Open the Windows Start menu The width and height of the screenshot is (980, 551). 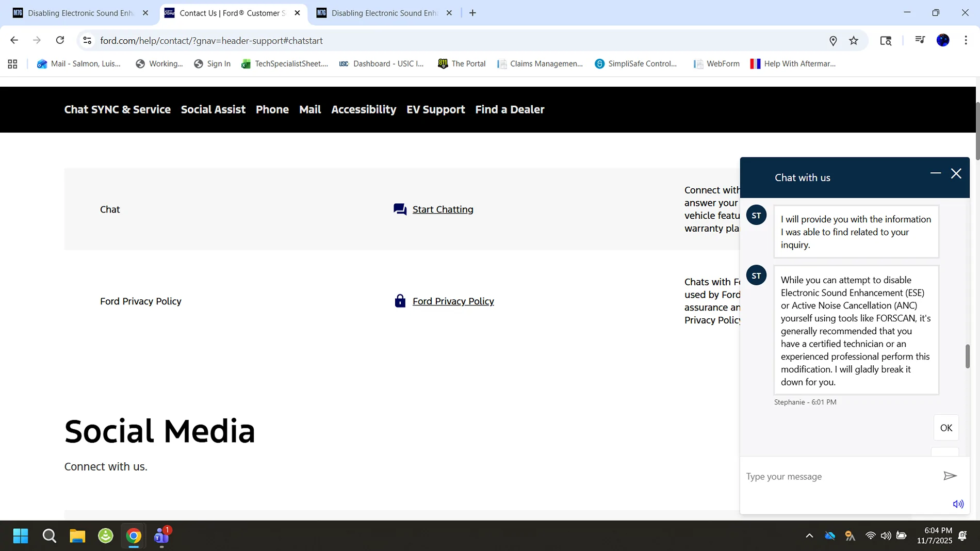point(21,536)
